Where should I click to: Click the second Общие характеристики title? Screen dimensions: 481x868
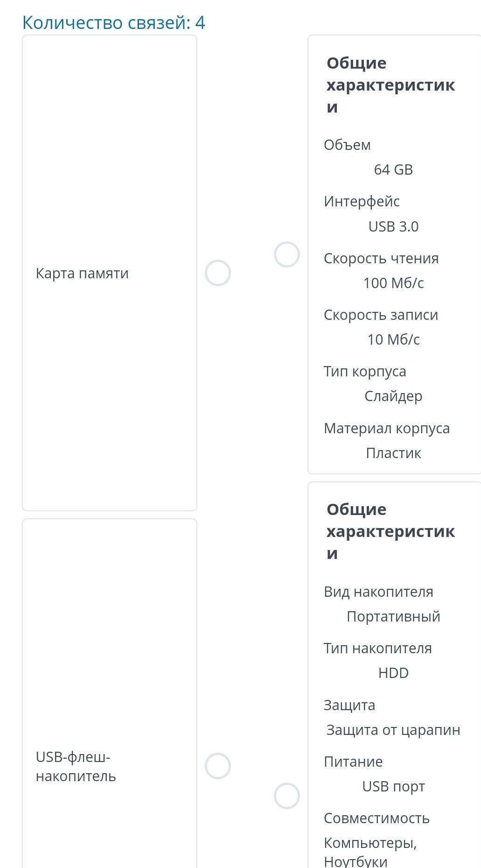pyautogui.click(x=390, y=531)
